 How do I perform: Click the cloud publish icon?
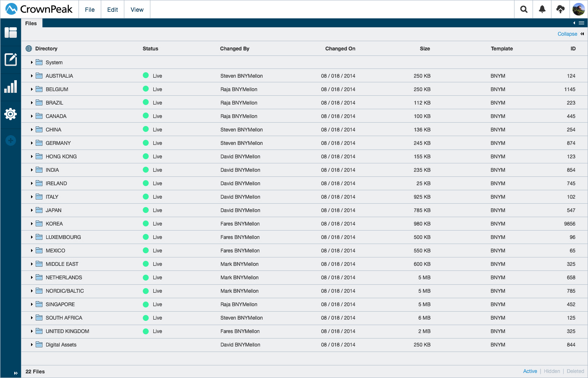click(560, 9)
